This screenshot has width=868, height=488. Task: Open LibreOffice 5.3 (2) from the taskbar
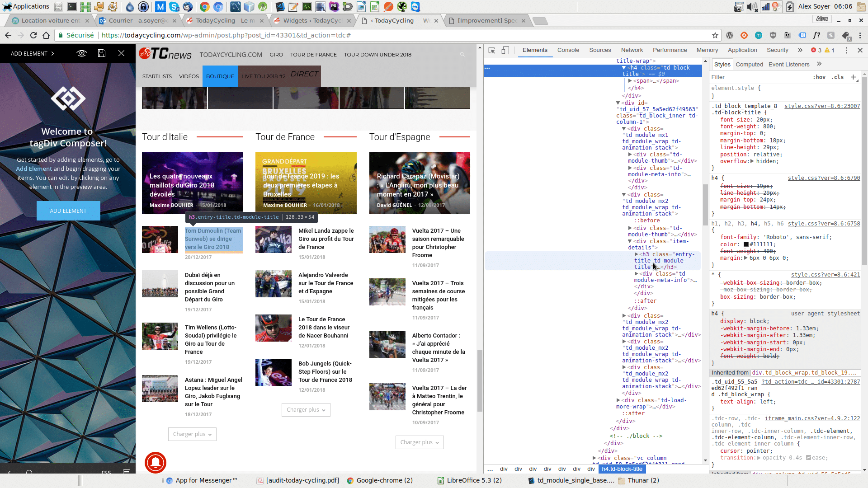point(469,480)
